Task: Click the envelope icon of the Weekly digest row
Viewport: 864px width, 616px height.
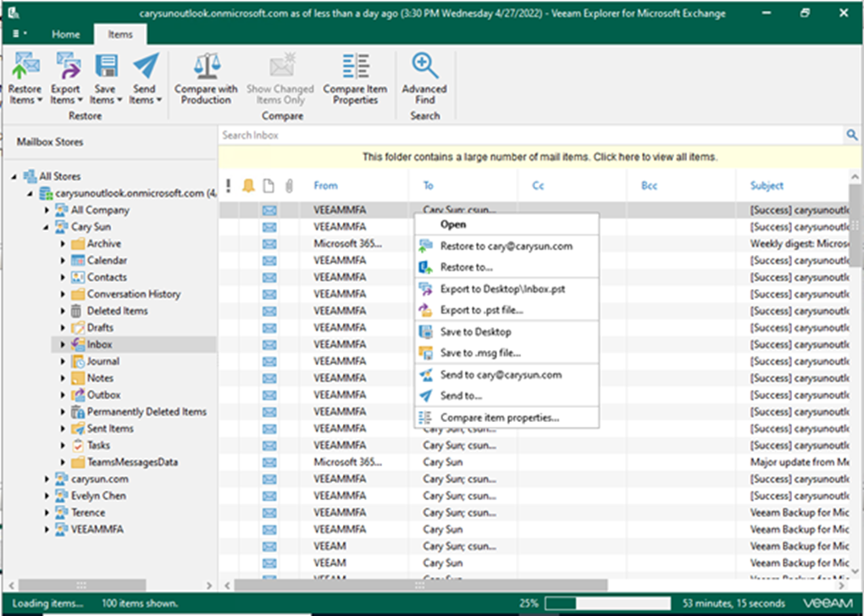Action: (269, 243)
